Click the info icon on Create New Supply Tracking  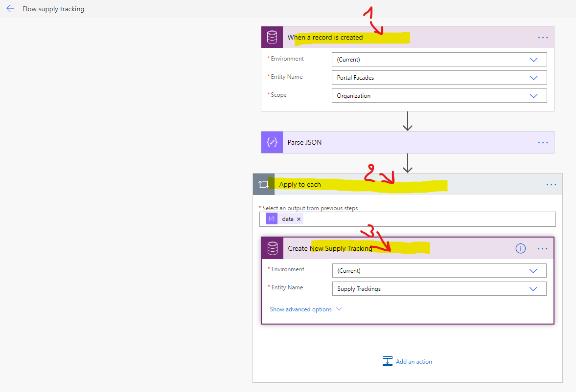point(520,248)
